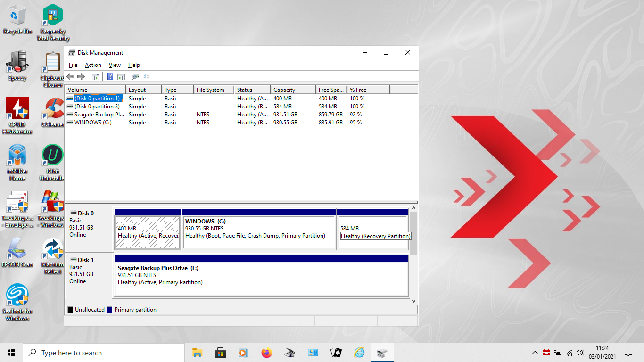
Task: Select the Seagate Backup Plus Drive (E:) partition block
Action: tap(261, 279)
